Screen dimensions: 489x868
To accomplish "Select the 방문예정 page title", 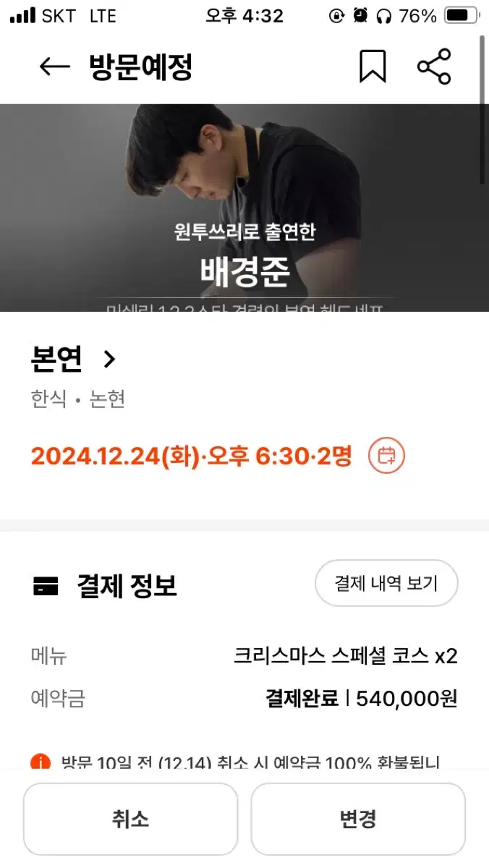I will (140, 67).
